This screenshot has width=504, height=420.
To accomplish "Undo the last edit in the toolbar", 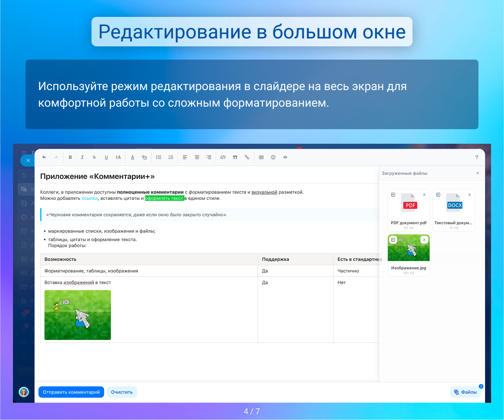I will pos(44,157).
